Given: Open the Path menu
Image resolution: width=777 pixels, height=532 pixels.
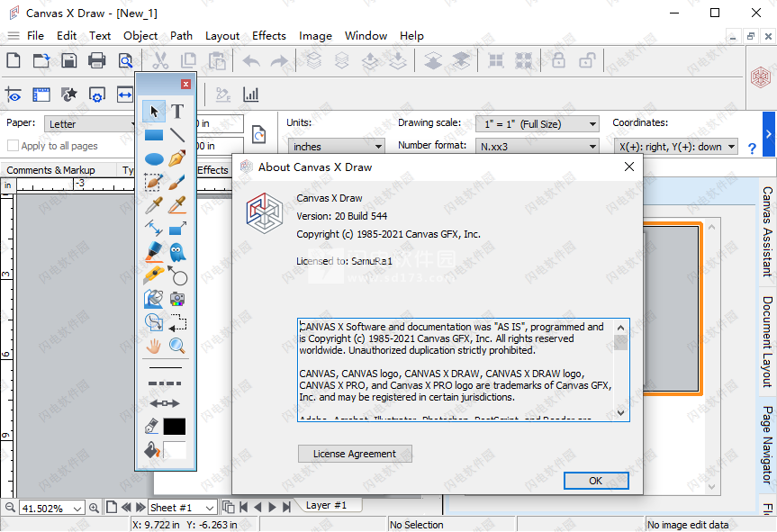Looking at the screenshot, I should click(x=181, y=36).
